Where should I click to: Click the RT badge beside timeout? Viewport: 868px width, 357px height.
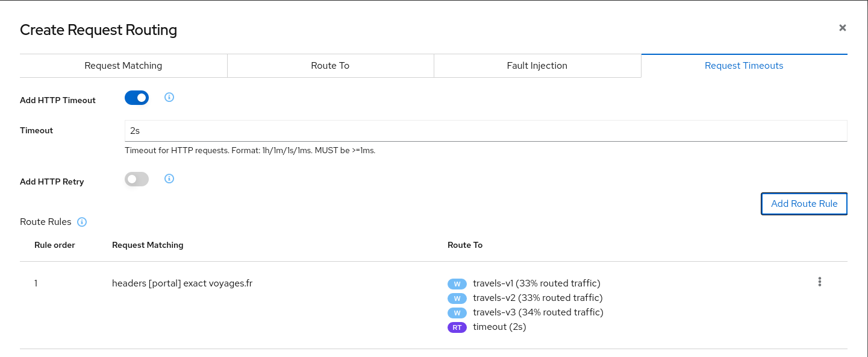tap(457, 327)
